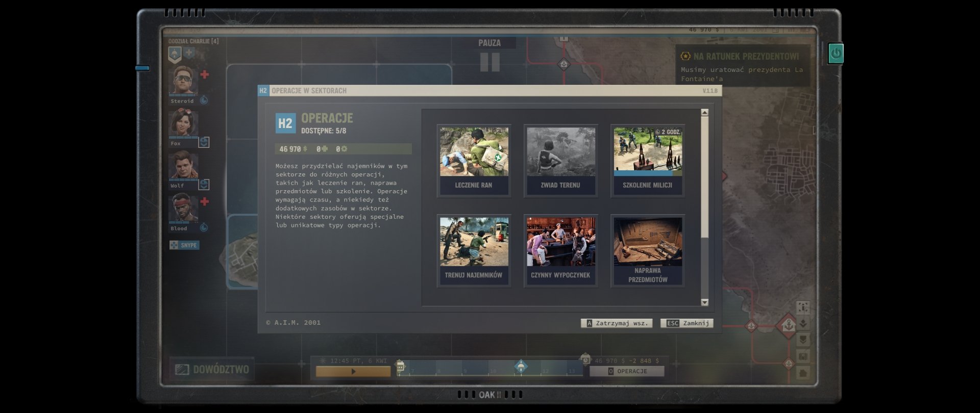
Task: Resume time with the play button
Action: pos(353,372)
